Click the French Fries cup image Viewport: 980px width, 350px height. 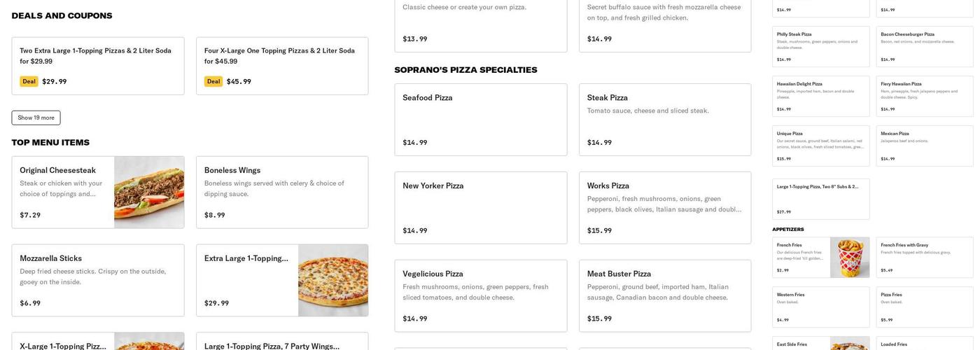click(x=850, y=257)
